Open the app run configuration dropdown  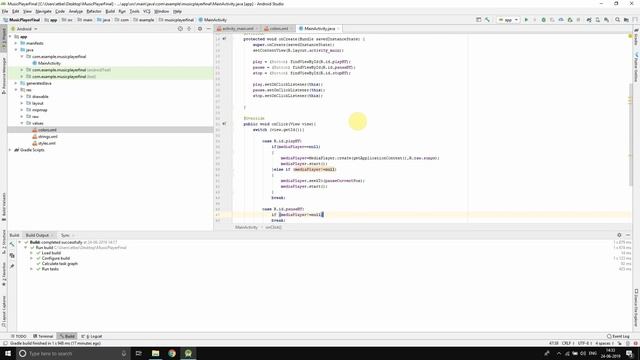[x=508, y=20]
